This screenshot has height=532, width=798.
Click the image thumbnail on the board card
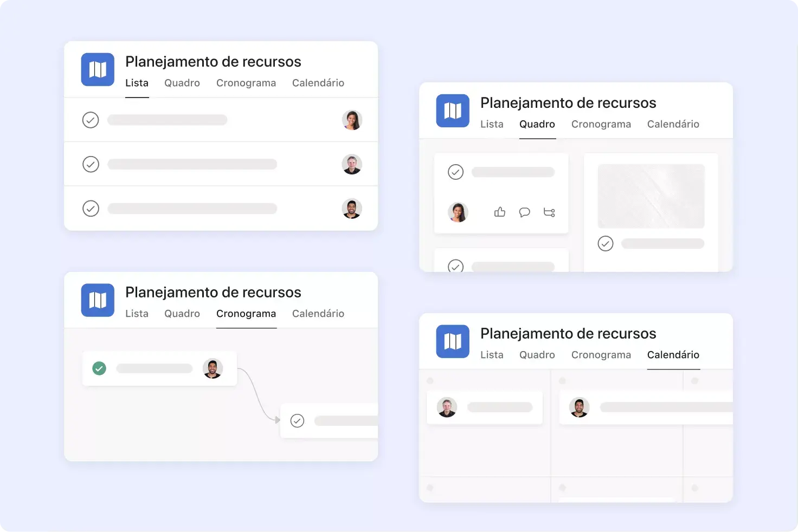[x=651, y=196]
